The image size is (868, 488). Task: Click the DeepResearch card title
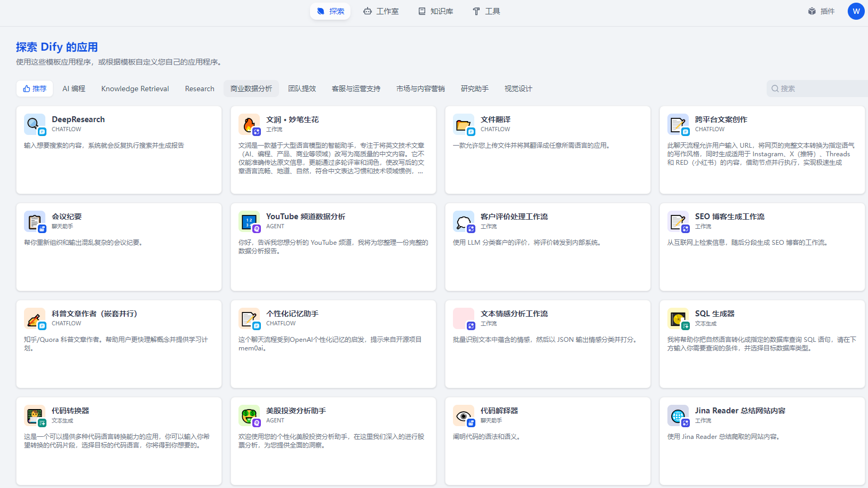[x=78, y=119]
